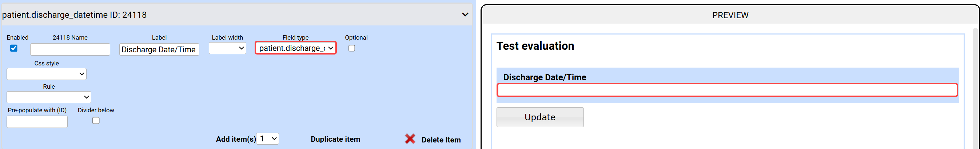Open the Field type dropdown
The height and width of the screenshot is (149, 980).
(x=296, y=48)
